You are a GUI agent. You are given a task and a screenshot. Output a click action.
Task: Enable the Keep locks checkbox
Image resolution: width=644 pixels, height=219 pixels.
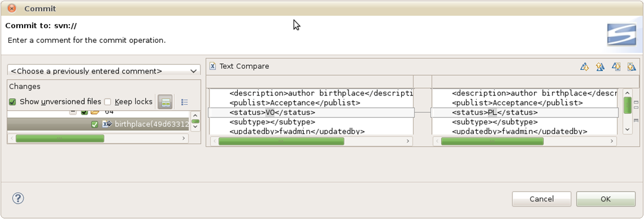point(107,102)
